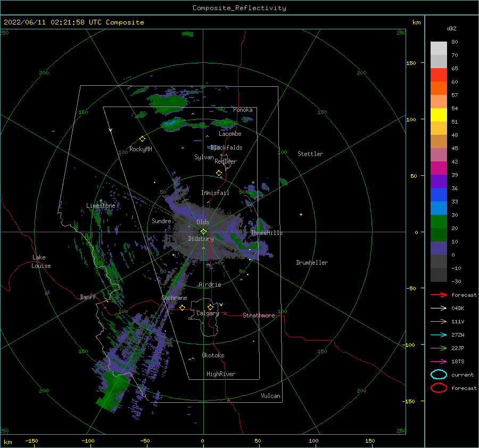The width and height of the screenshot is (479, 448).
Task: Click the magenta 18TS arrow symbol
Action: pos(439,362)
